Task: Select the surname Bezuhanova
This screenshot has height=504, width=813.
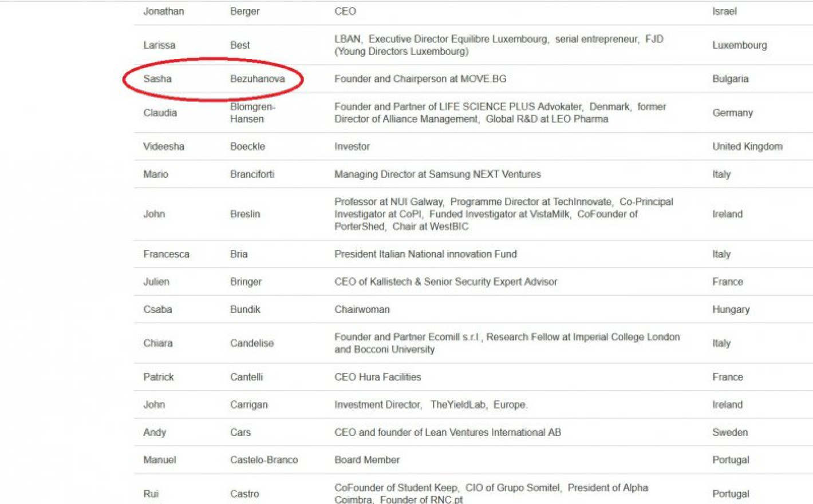Action: pos(257,79)
